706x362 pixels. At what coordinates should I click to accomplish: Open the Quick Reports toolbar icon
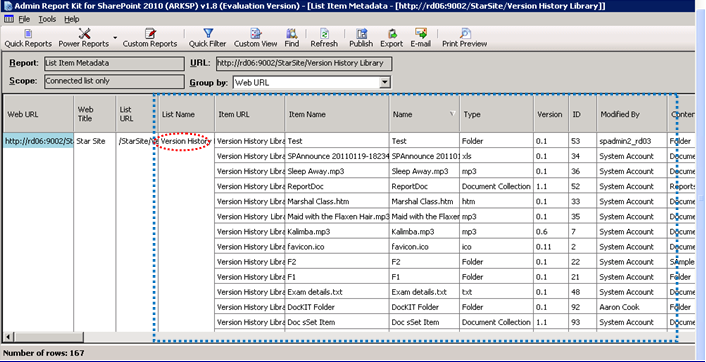28,38
